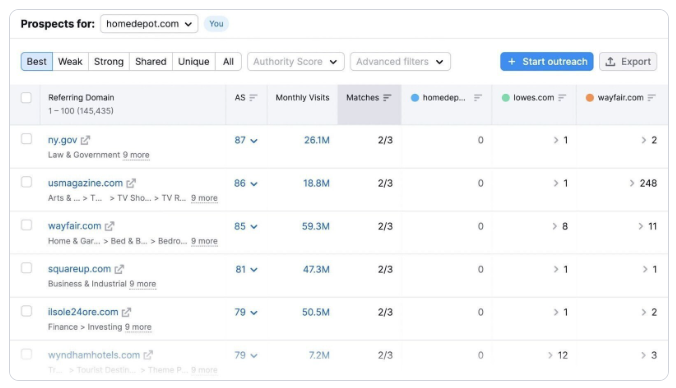Check the wayfair.com row checkbox
This screenshot has width=676, height=388.
coord(26,225)
